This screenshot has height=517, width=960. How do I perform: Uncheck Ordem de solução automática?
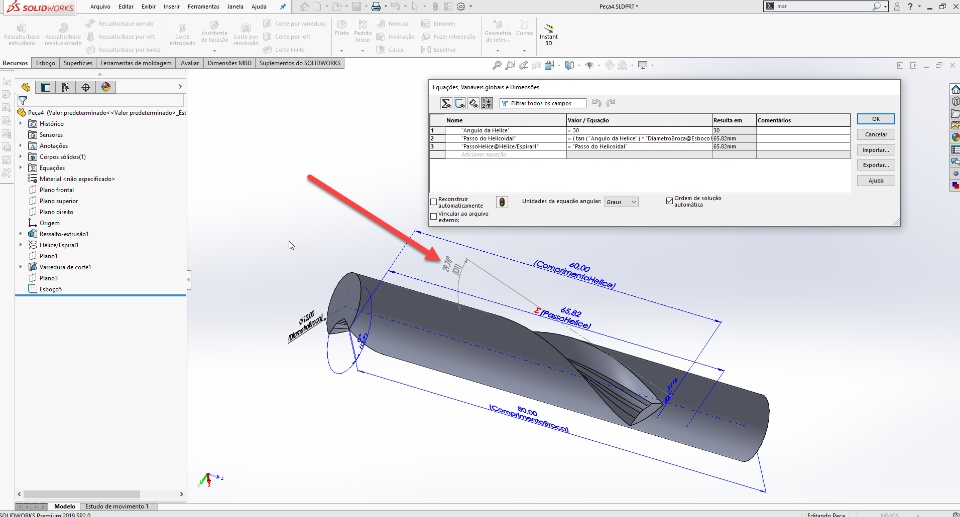point(669,200)
